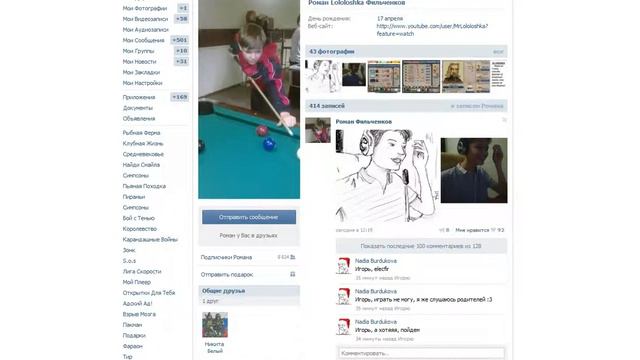Select Мои Группы menu item
This screenshot has width=640, height=360.
pos(138,51)
